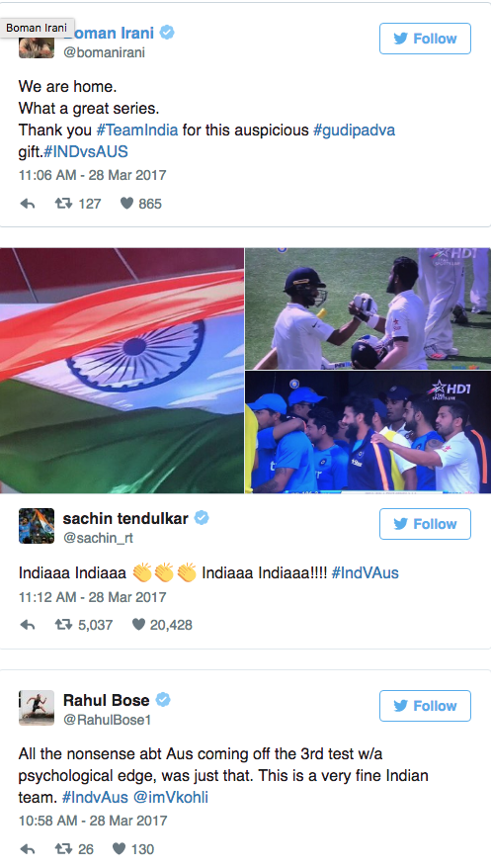Like Rahul Bose's tweet with 130 likes

(119, 848)
